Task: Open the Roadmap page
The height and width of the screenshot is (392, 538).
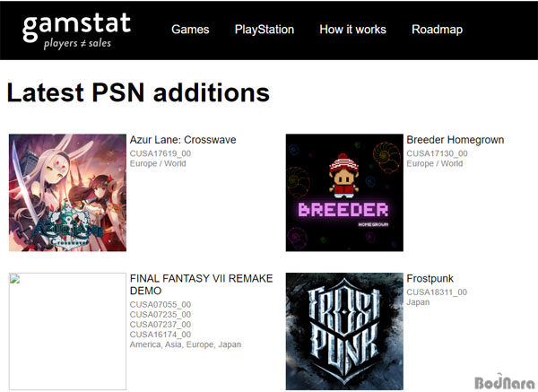Action: 437,30
